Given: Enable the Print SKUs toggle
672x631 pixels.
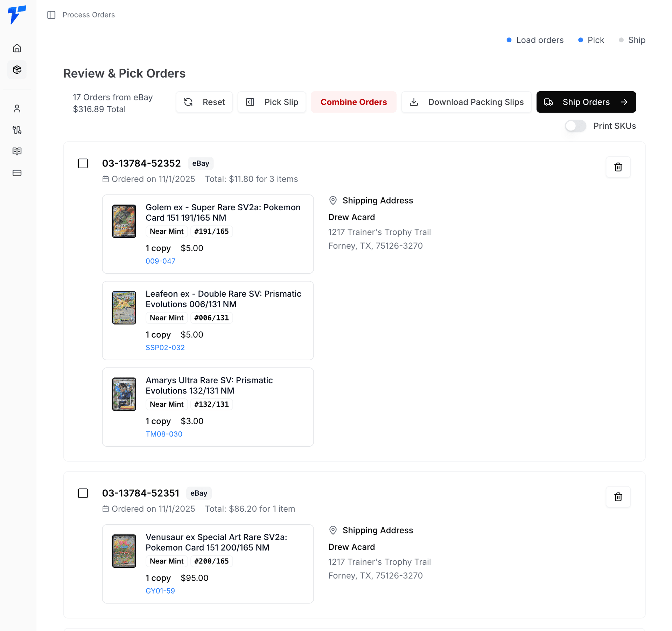Looking at the screenshot, I should pyautogui.click(x=575, y=126).
